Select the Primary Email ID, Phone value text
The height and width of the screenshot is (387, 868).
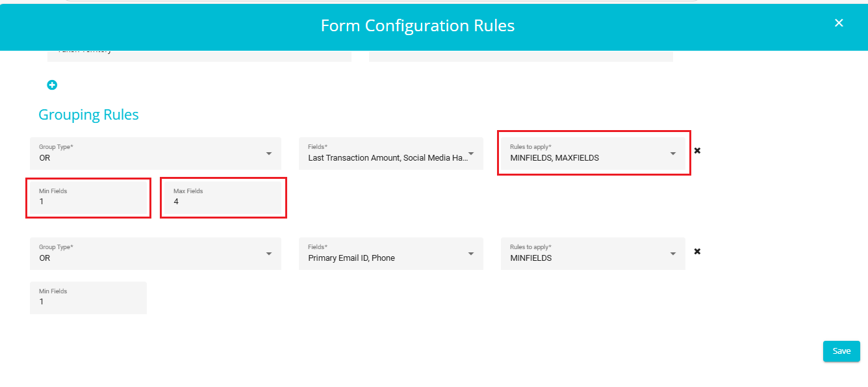[x=351, y=258]
